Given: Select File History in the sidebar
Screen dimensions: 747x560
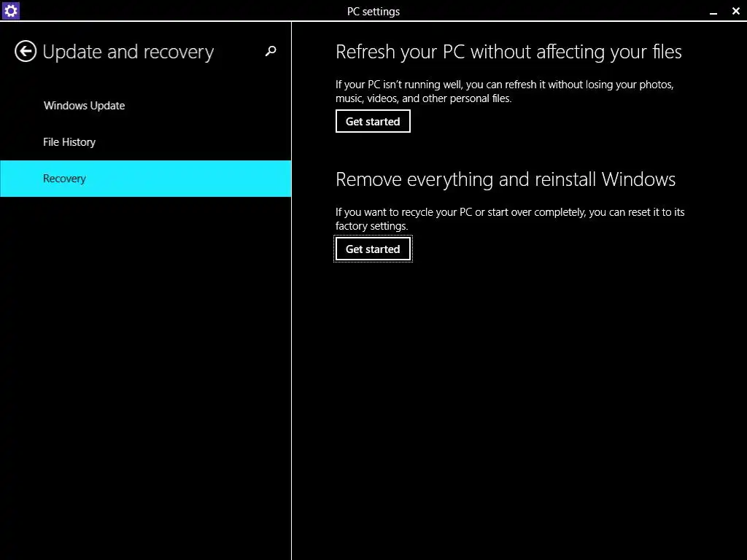Looking at the screenshot, I should pyautogui.click(x=69, y=142).
